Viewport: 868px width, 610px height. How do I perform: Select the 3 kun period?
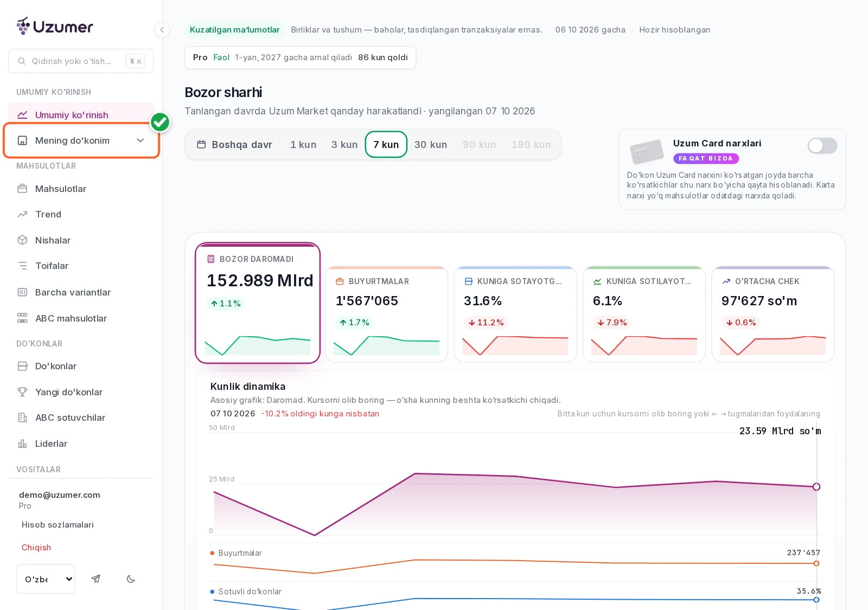click(x=344, y=145)
